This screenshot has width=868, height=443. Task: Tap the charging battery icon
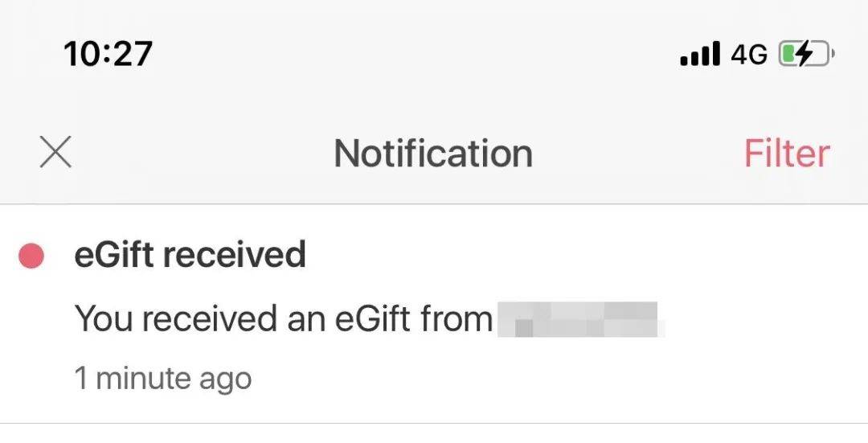806,55
